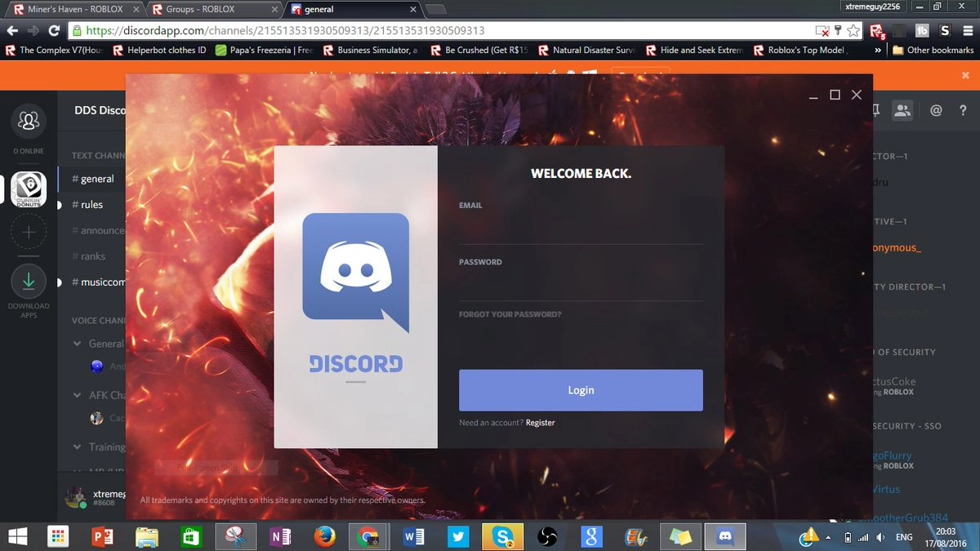
Task: Open mentions with the @ icon
Action: click(x=937, y=110)
